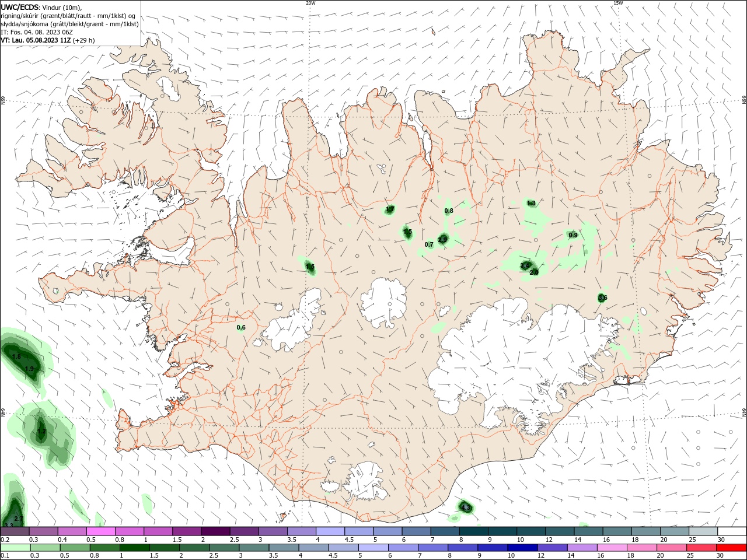This screenshot has height=560, width=747.
Task: Click the lavender 4–4.5 swatch in top legend row
Action: point(330,531)
